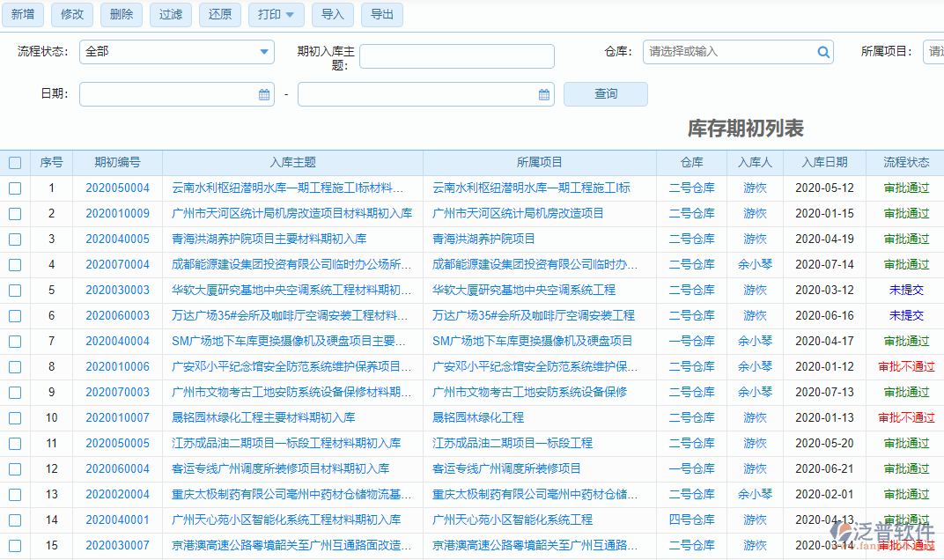The width and height of the screenshot is (944, 560).
Task: Open the end date calendar icon
Action: (543, 93)
